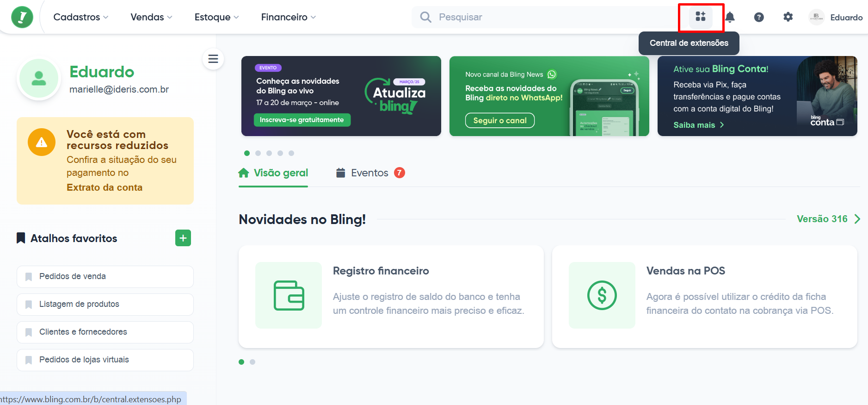Viewport: 868px width, 405px height.
Task: Open the Central de extensões icon
Action: (x=701, y=17)
